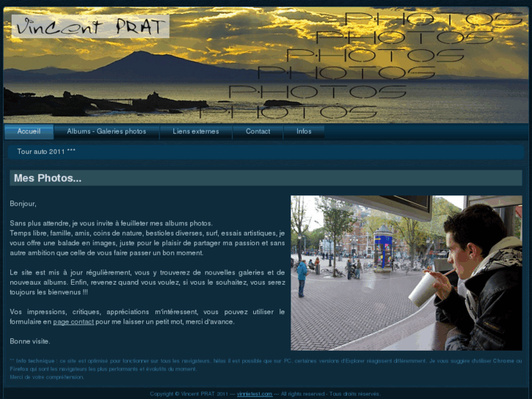Select the Infos menu item
The width and height of the screenshot is (532, 399).
coord(304,132)
